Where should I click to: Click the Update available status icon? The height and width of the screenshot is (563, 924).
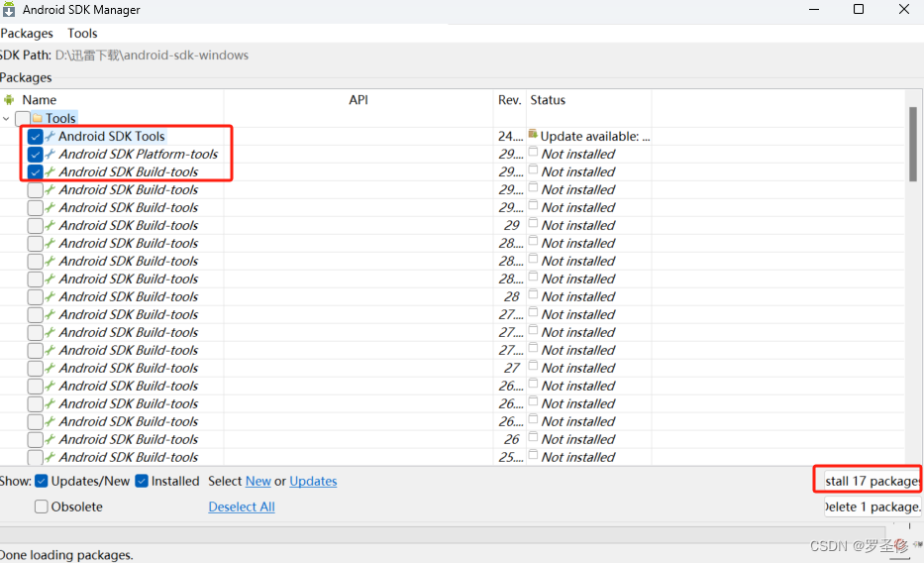pyautogui.click(x=533, y=134)
